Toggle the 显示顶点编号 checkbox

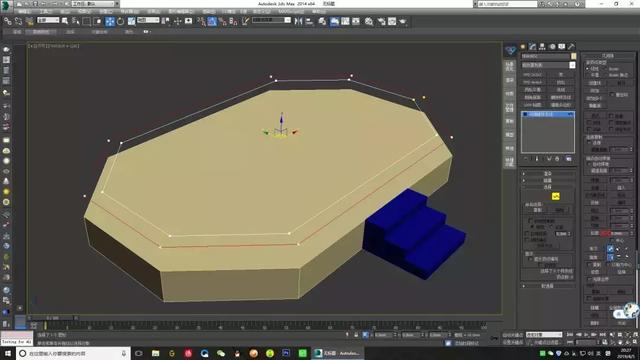point(530,259)
